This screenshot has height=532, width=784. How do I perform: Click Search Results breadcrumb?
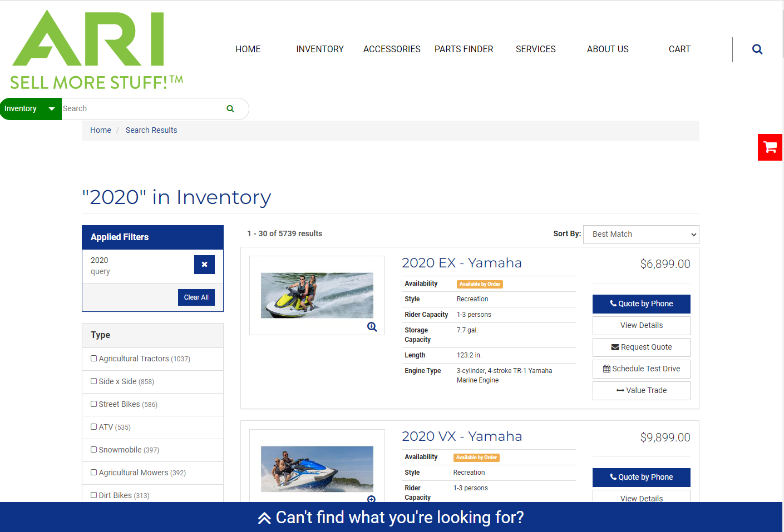click(x=151, y=130)
